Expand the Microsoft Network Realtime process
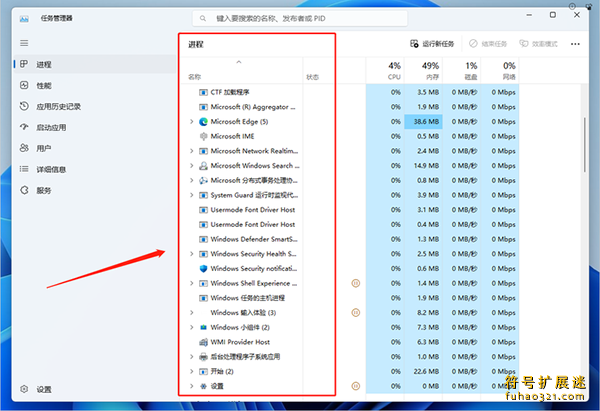 click(192, 151)
